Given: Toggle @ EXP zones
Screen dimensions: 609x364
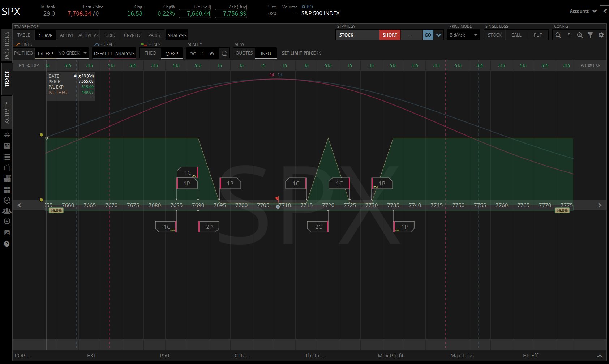Looking at the screenshot, I should [172, 53].
